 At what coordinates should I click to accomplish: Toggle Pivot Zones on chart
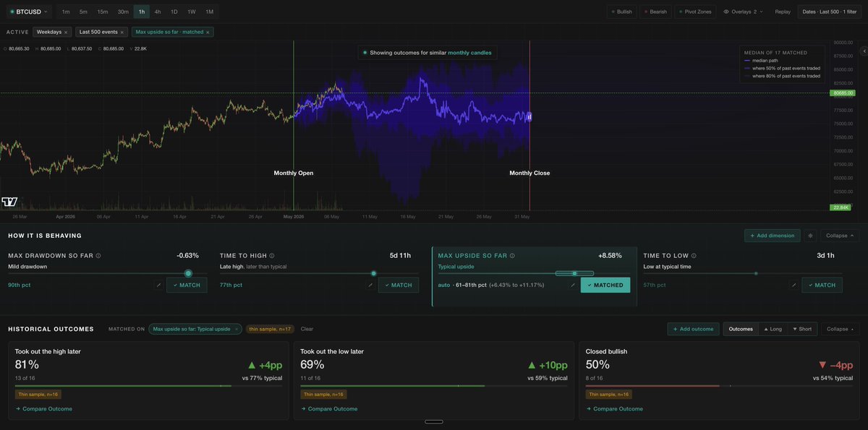click(x=695, y=12)
